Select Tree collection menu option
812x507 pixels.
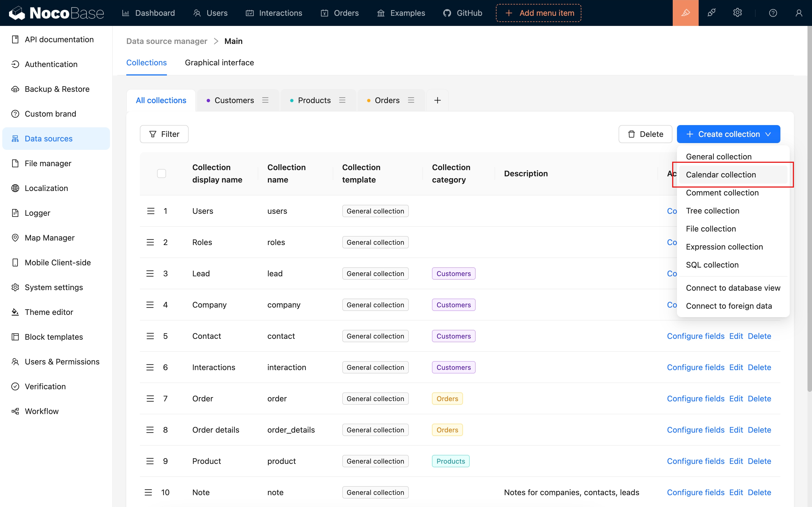[712, 211]
